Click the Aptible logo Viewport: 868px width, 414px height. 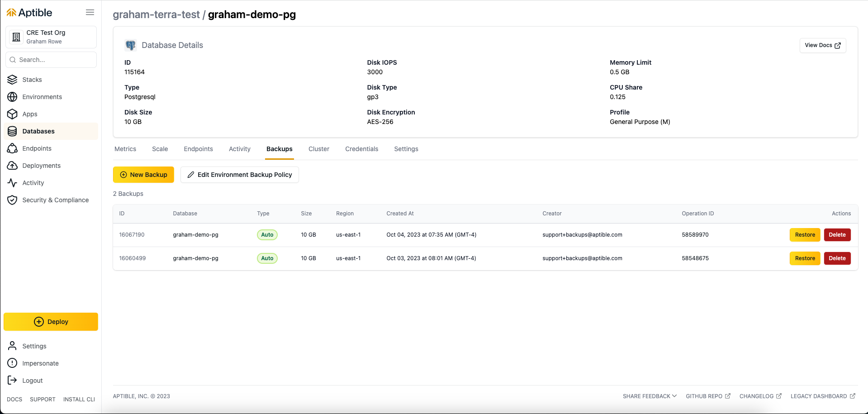click(29, 13)
